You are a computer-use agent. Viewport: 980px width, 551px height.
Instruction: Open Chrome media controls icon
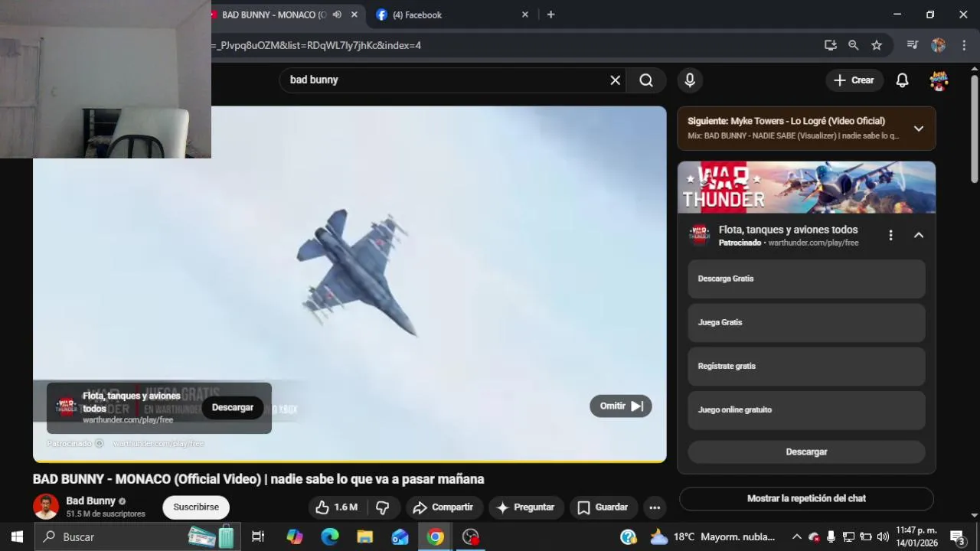tap(913, 45)
